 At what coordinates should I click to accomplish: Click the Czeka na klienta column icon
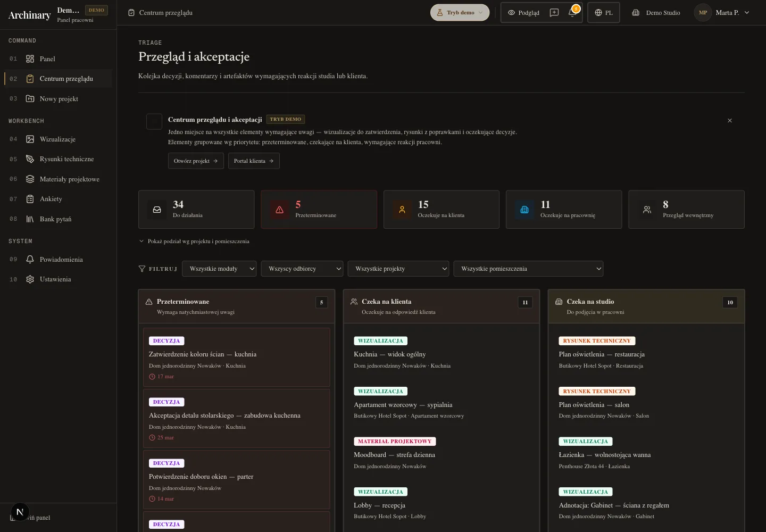(x=354, y=302)
